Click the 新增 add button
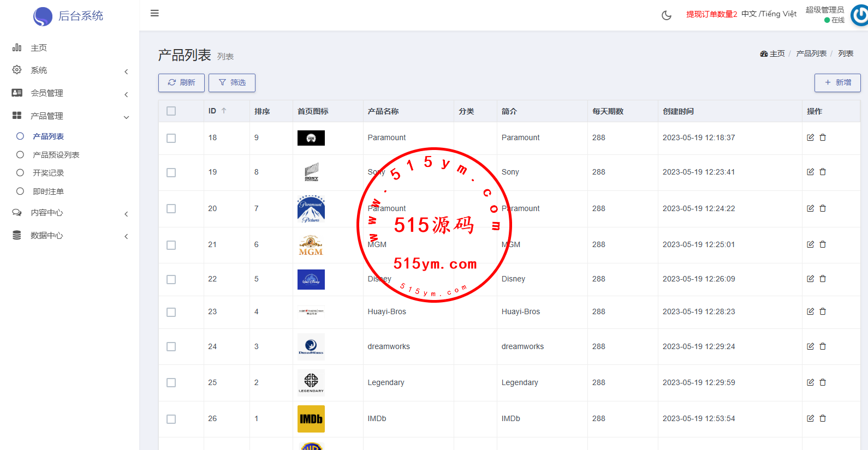Screen dimensions: 868x450 pyautogui.click(x=837, y=83)
